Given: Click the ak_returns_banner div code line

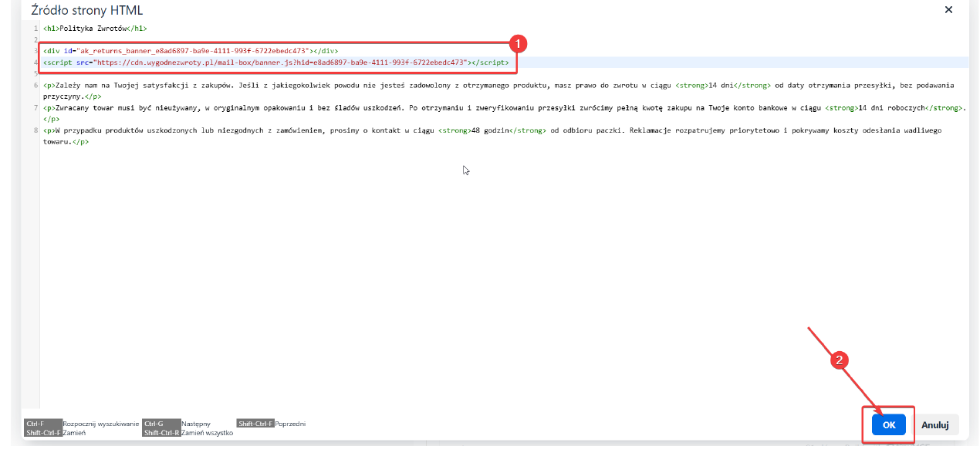Looking at the screenshot, I should [191, 51].
